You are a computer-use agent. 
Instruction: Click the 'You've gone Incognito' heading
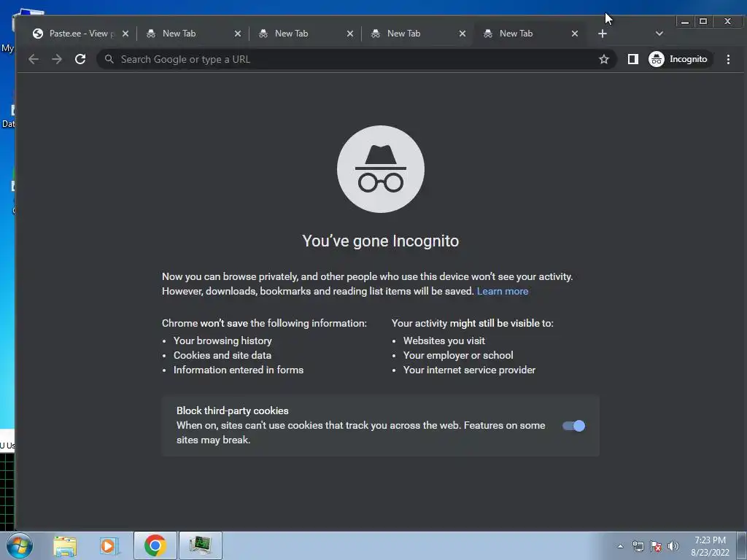pos(381,241)
